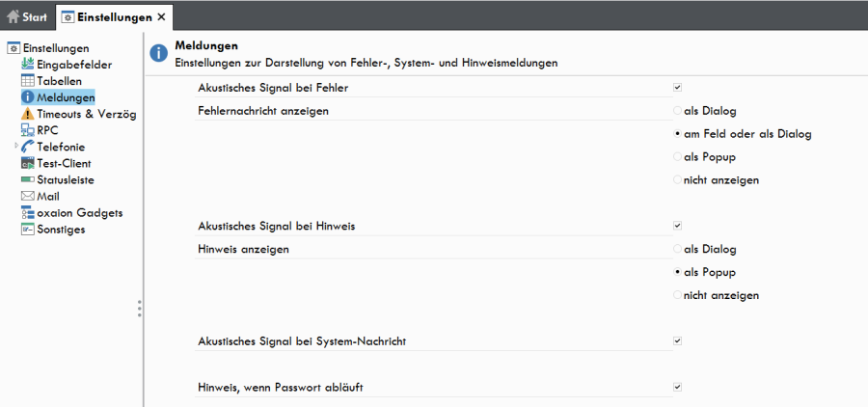
Task: Choose Fehlernachricht 'als Popup' radio option
Action: click(678, 157)
